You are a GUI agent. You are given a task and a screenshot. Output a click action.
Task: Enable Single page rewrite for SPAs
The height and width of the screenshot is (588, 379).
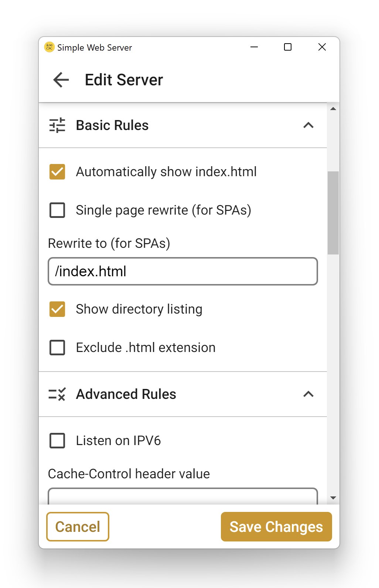(57, 210)
